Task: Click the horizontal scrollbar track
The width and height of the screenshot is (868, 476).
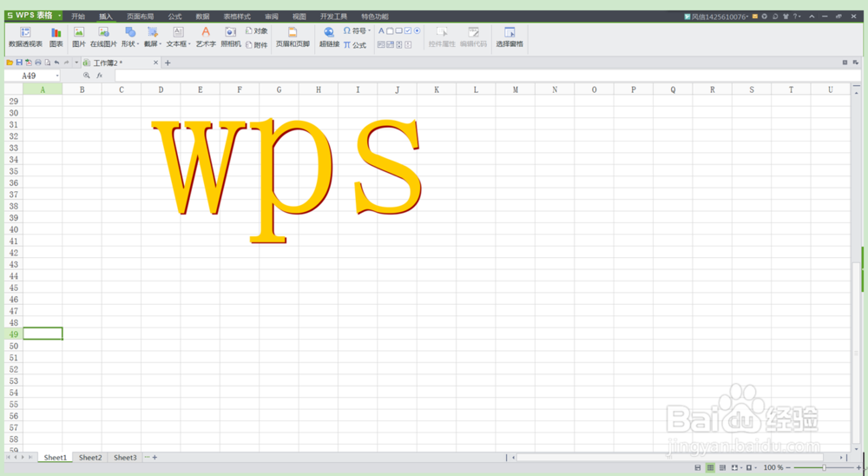Action: pos(671,458)
